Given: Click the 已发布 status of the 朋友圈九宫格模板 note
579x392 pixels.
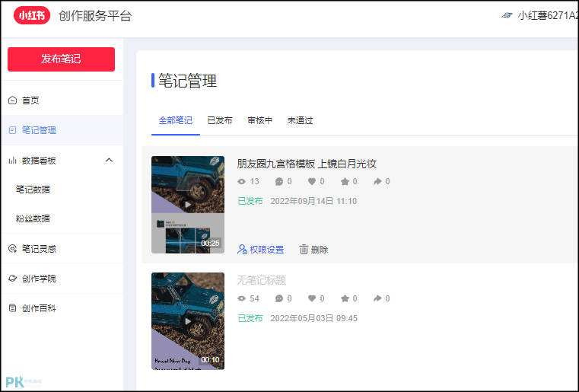Looking at the screenshot, I should 250,202.
